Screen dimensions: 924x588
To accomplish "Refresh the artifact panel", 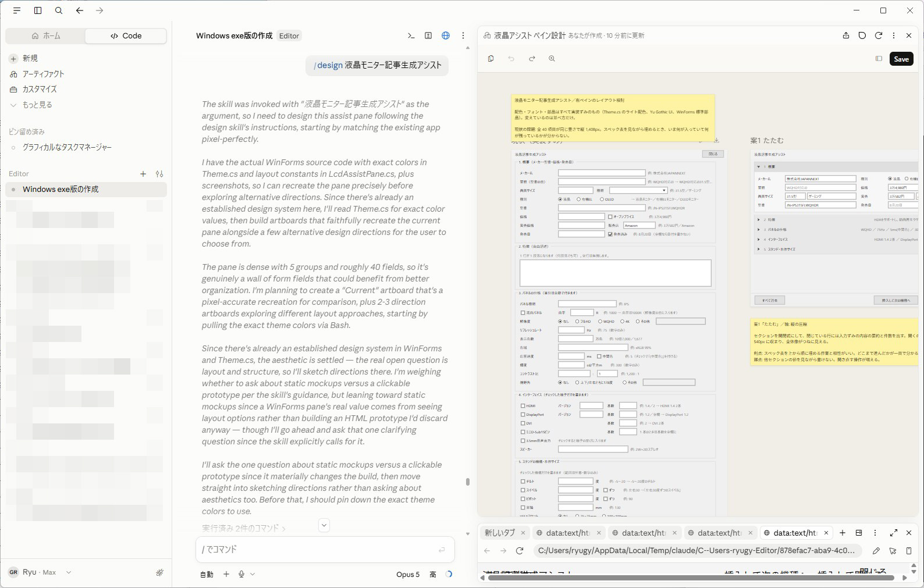I will click(x=879, y=35).
